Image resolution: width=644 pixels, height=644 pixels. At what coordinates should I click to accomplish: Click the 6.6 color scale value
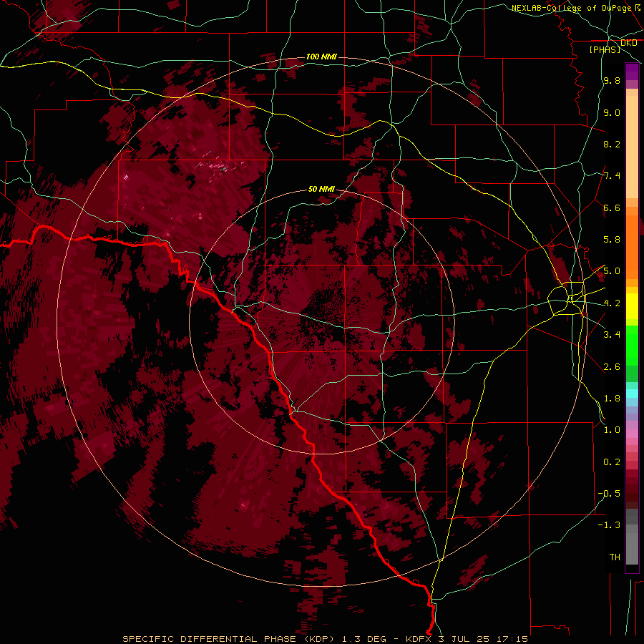612,208
